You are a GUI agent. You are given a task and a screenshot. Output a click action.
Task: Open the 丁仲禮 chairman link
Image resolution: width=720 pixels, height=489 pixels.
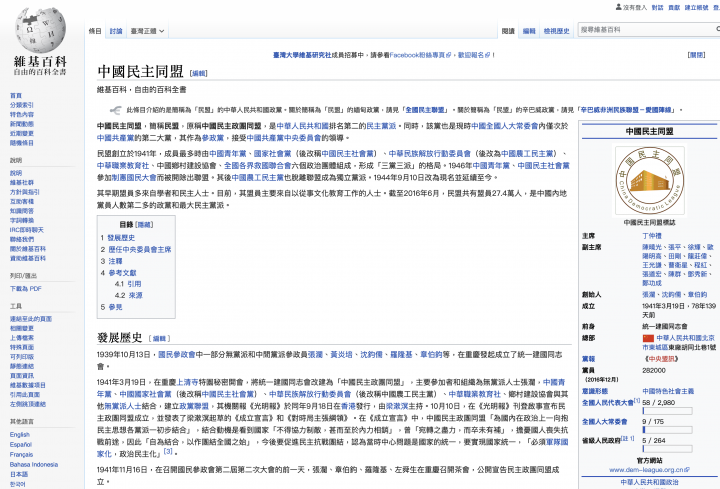(x=652, y=236)
